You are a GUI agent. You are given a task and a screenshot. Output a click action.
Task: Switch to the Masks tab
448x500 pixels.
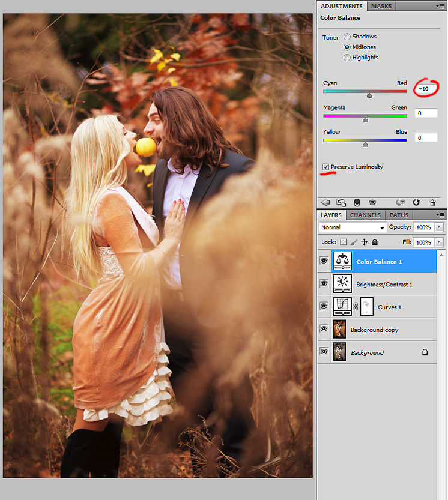(381, 6)
